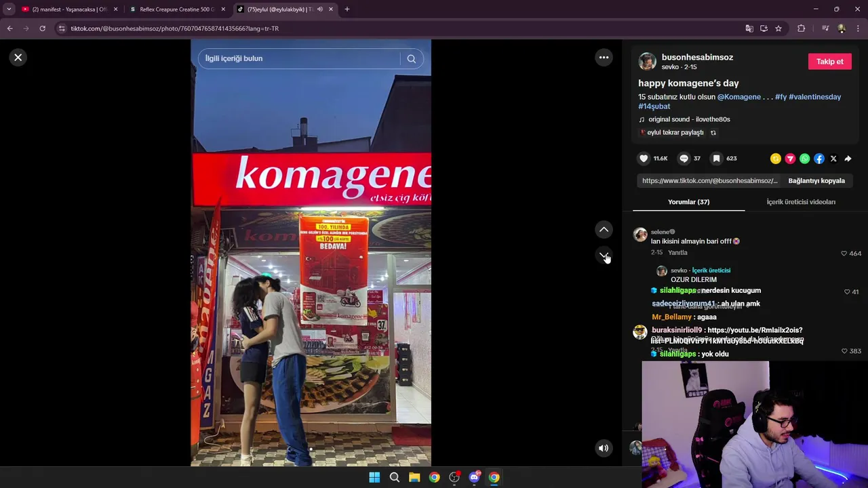Viewport: 868px width, 488px height.
Task: Click the Bağlantıyı kopyala button
Action: [x=816, y=181]
